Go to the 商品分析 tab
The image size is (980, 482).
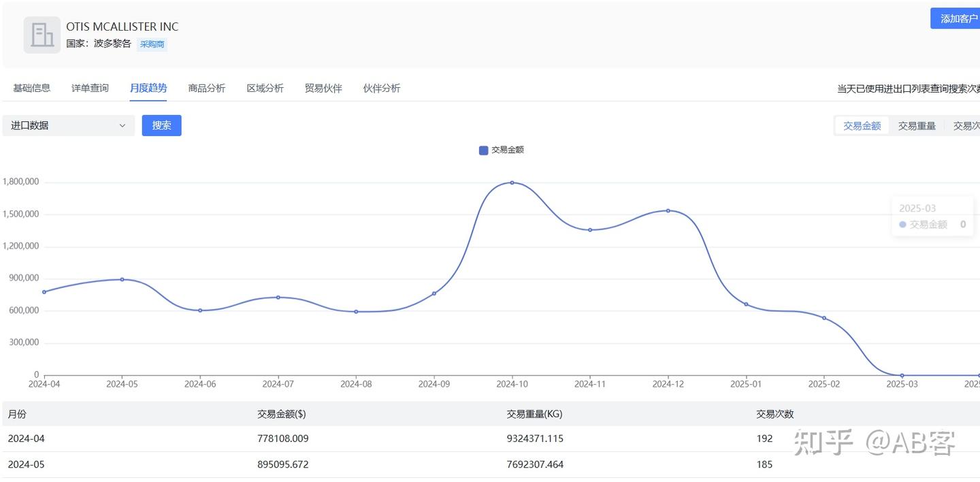[207, 89]
